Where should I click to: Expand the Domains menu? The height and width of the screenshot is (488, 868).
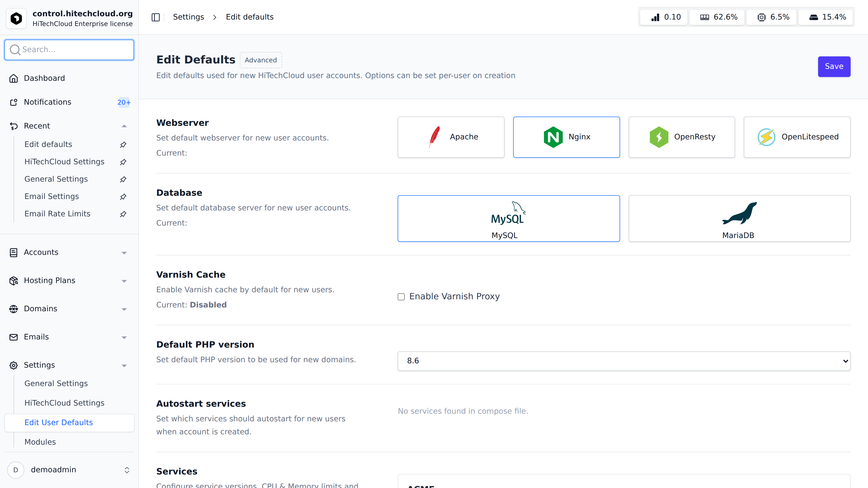69,309
